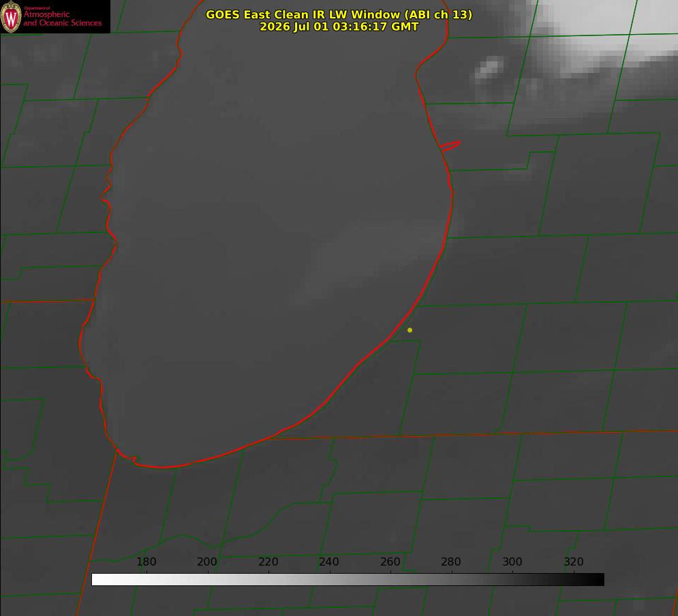
Task: Click the 260 colorbar label
Action: (x=390, y=561)
